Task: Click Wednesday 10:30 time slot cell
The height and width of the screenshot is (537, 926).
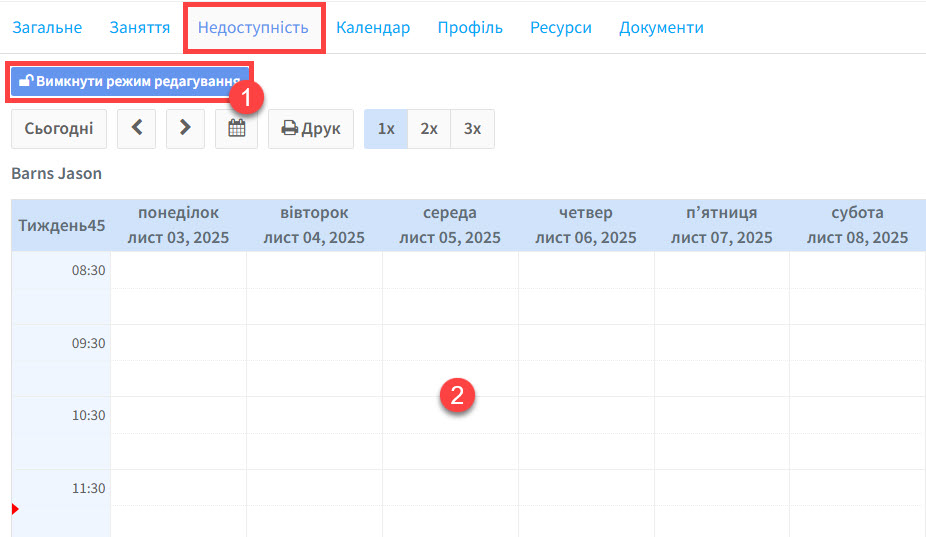Action: 450,415
